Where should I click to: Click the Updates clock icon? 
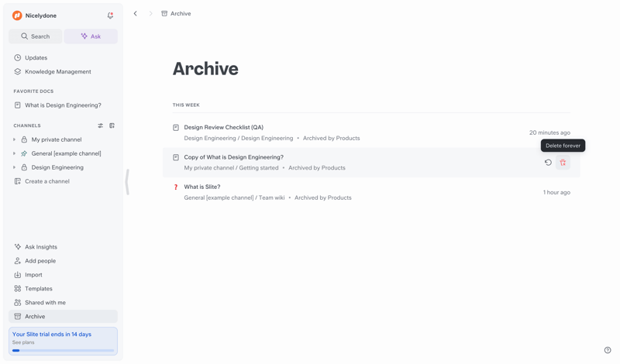pos(17,58)
